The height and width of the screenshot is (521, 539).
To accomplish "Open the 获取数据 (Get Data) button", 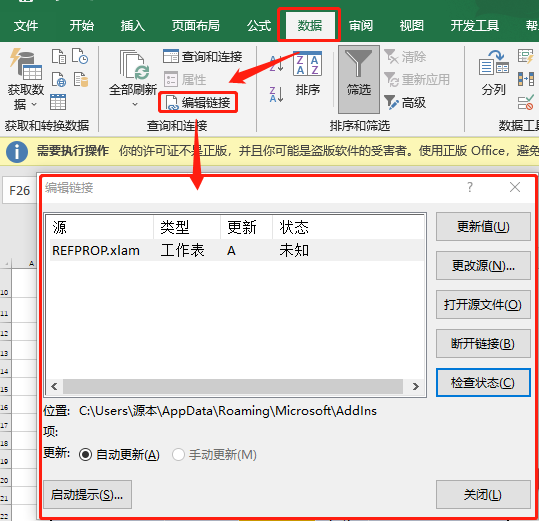I will [x=26, y=80].
